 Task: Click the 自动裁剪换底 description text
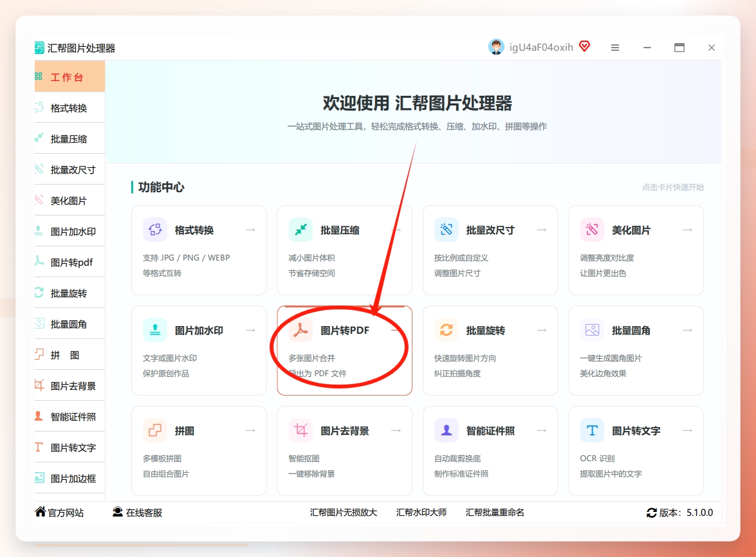tap(457, 458)
